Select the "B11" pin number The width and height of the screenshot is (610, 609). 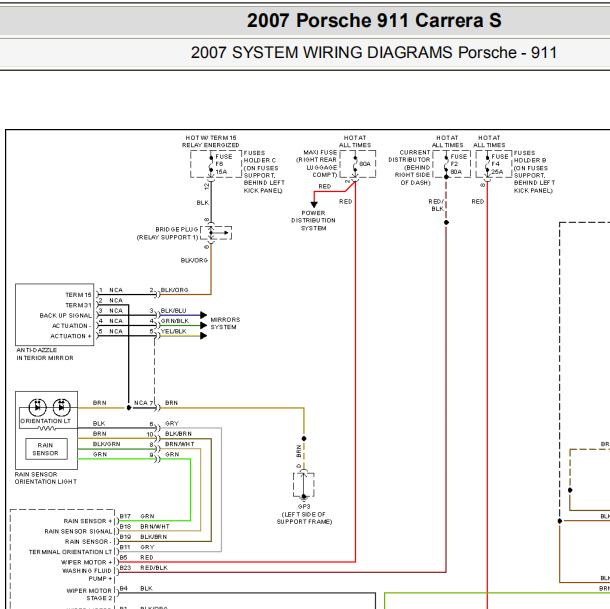[x=124, y=547]
